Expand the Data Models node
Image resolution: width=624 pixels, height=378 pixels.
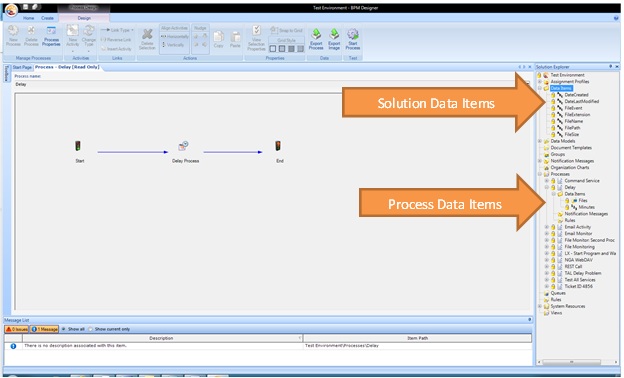click(x=540, y=141)
